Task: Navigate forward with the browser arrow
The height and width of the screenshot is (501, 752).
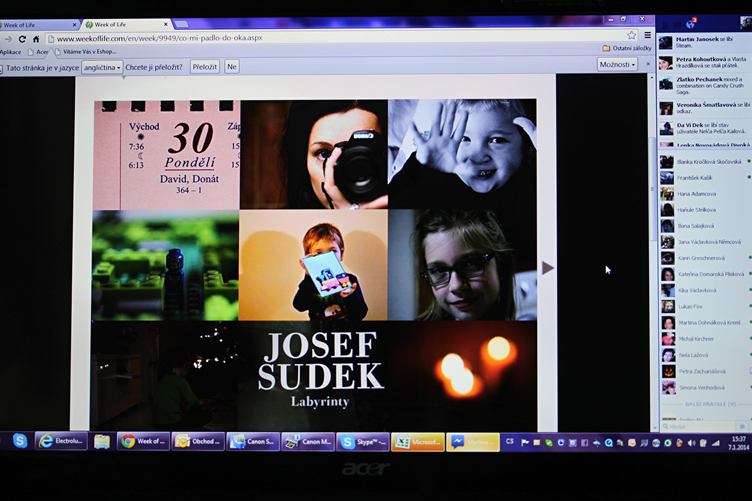Action: (x=8, y=39)
